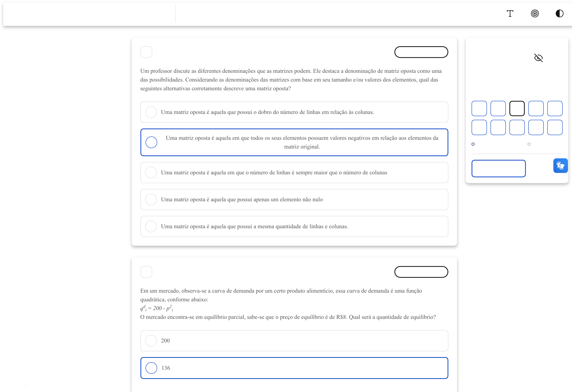Viewport: 572px width, 392px height.
Task: Click the crossed-out eye icon
Action: tap(538, 58)
